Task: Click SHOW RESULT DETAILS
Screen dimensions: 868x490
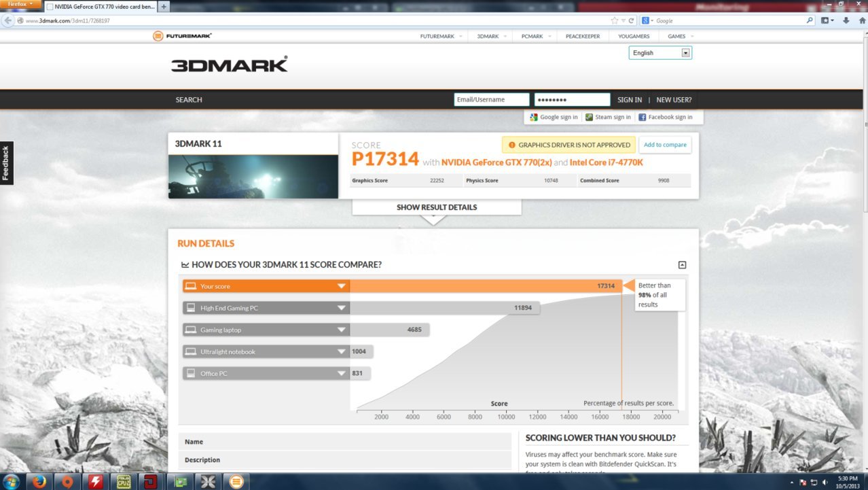Action: [437, 207]
